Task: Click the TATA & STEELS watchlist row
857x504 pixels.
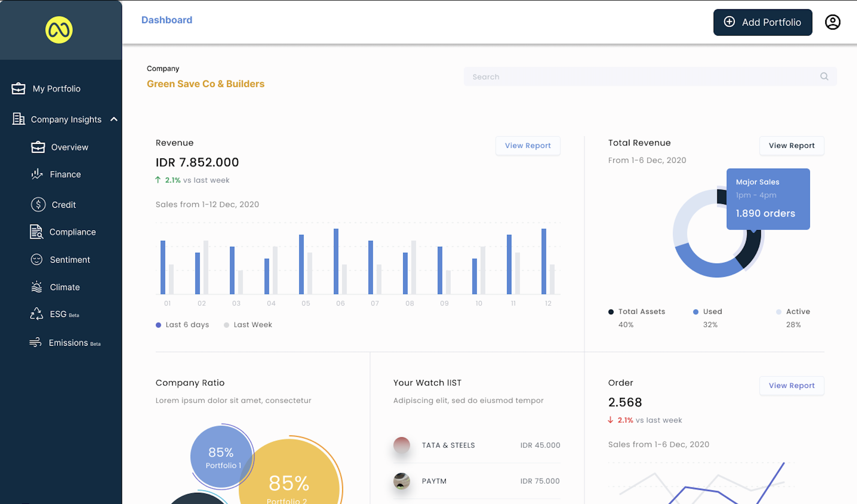Action: (x=477, y=445)
